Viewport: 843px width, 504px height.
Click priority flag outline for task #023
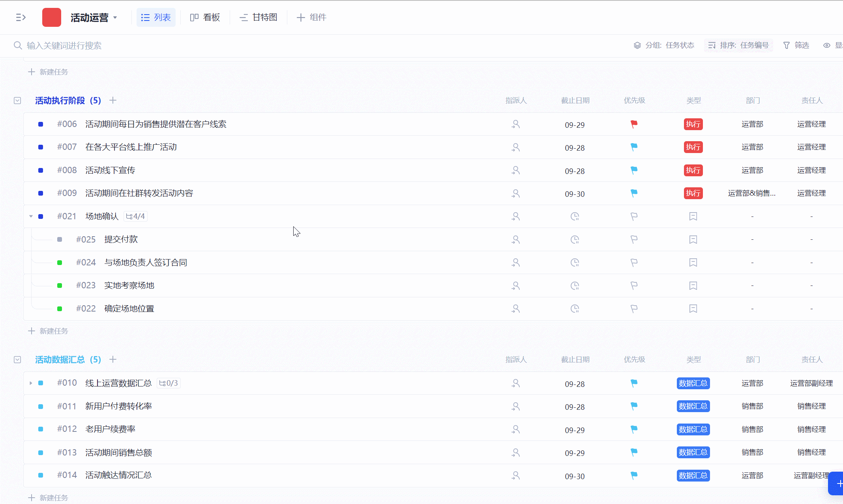[634, 286]
